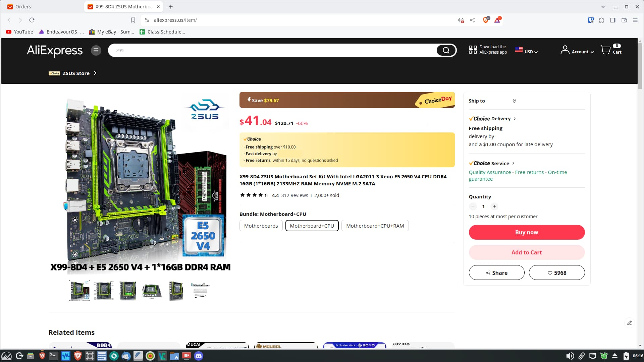
Task: Open the AliExpress hamburger categories menu
Action: (96, 50)
